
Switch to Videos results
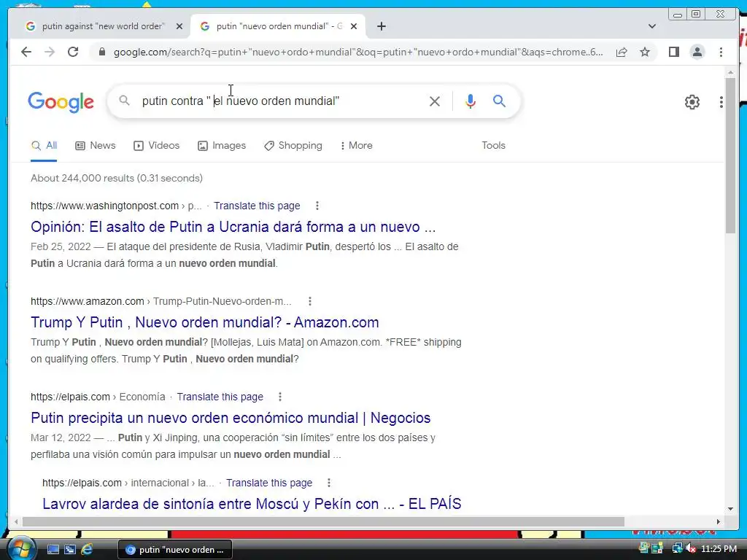156,145
